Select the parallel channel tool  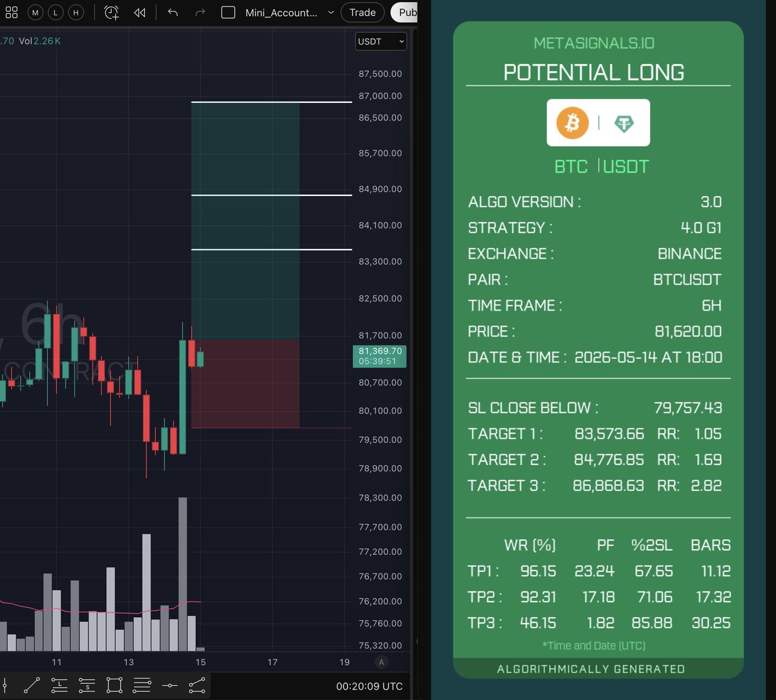(197, 684)
